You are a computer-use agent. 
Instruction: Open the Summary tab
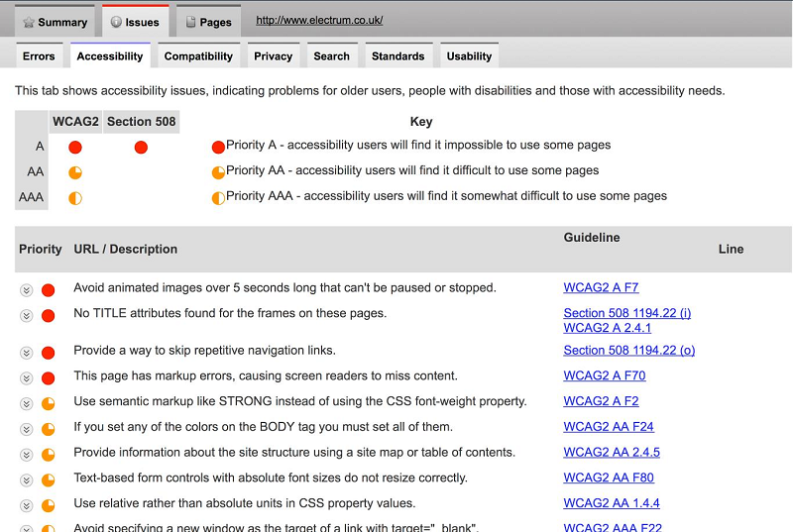point(56,22)
